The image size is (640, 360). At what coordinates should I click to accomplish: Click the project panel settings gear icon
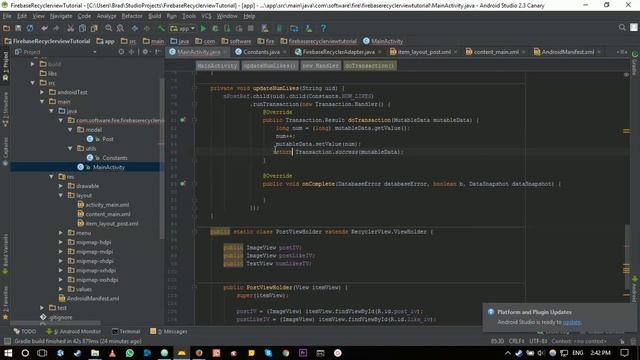click(x=145, y=52)
